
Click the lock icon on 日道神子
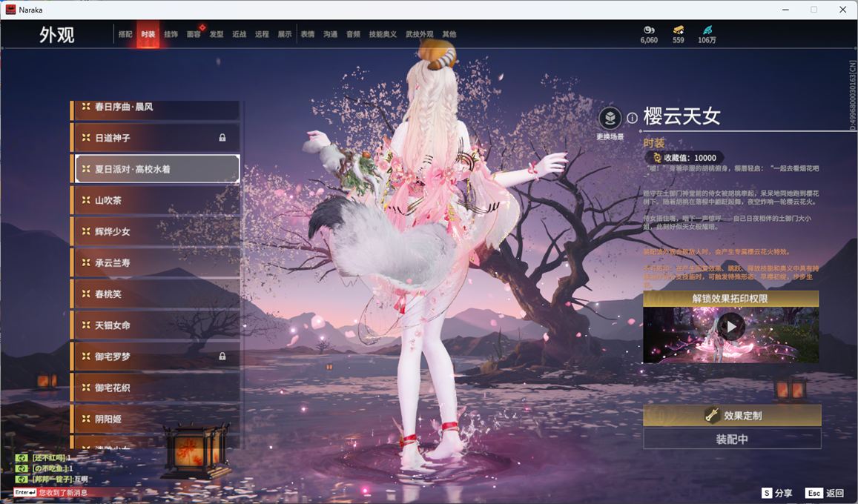(222, 138)
